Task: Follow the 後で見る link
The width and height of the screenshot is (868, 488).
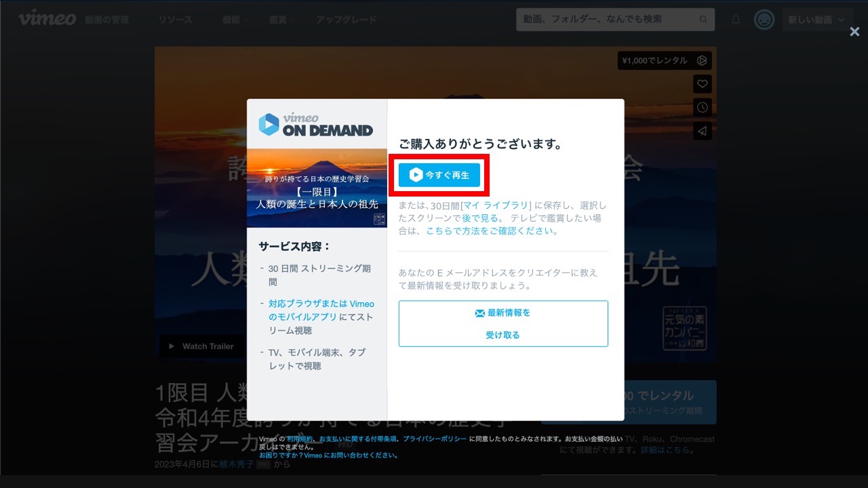Action: (x=480, y=218)
